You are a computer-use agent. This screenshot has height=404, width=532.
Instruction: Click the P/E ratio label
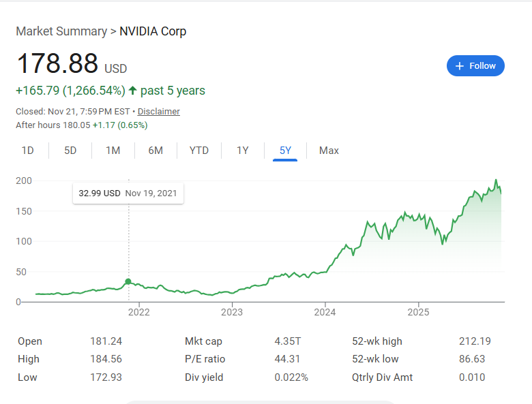click(205, 359)
